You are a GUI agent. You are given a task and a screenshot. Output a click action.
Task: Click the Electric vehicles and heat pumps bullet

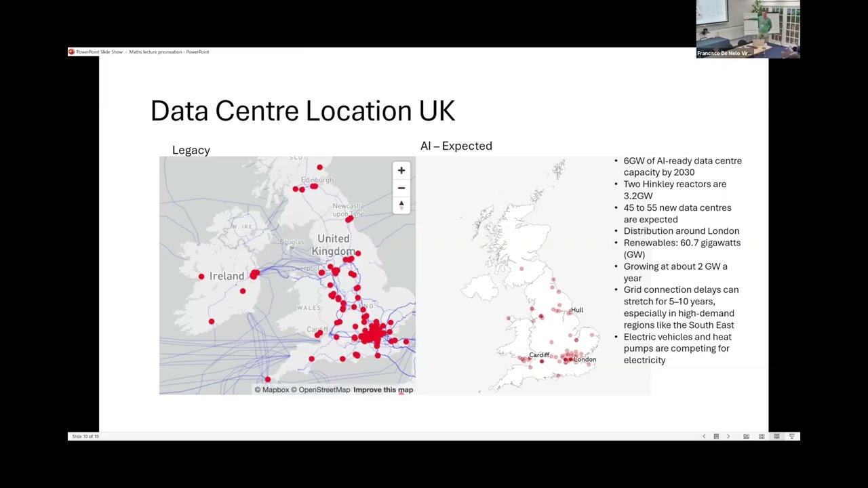[x=677, y=348]
